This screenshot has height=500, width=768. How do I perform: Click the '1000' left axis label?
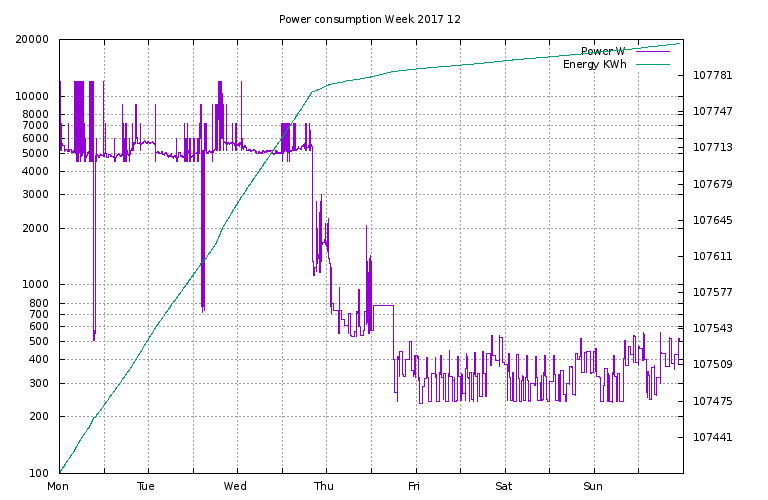pos(35,285)
